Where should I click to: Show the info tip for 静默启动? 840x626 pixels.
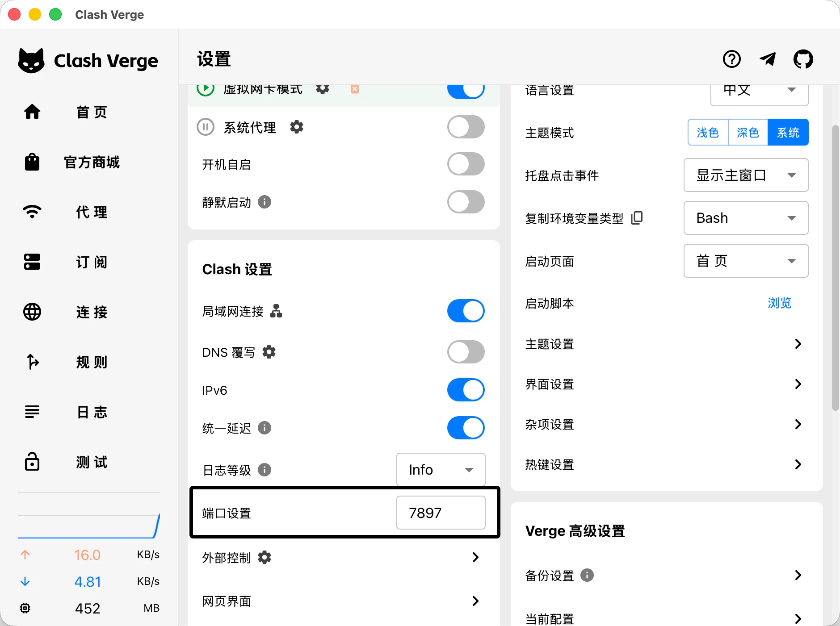[x=265, y=202]
